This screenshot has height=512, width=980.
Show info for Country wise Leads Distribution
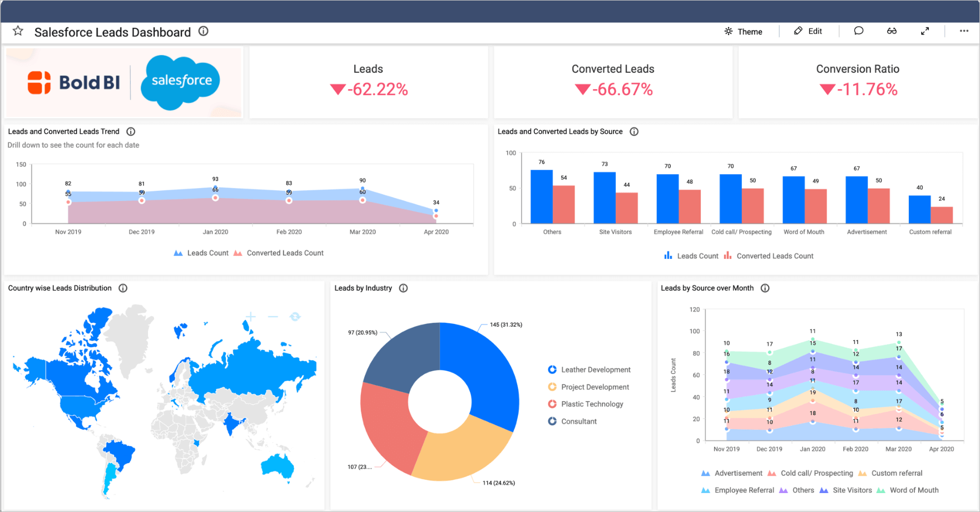pyautogui.click(x=123, y=288)
